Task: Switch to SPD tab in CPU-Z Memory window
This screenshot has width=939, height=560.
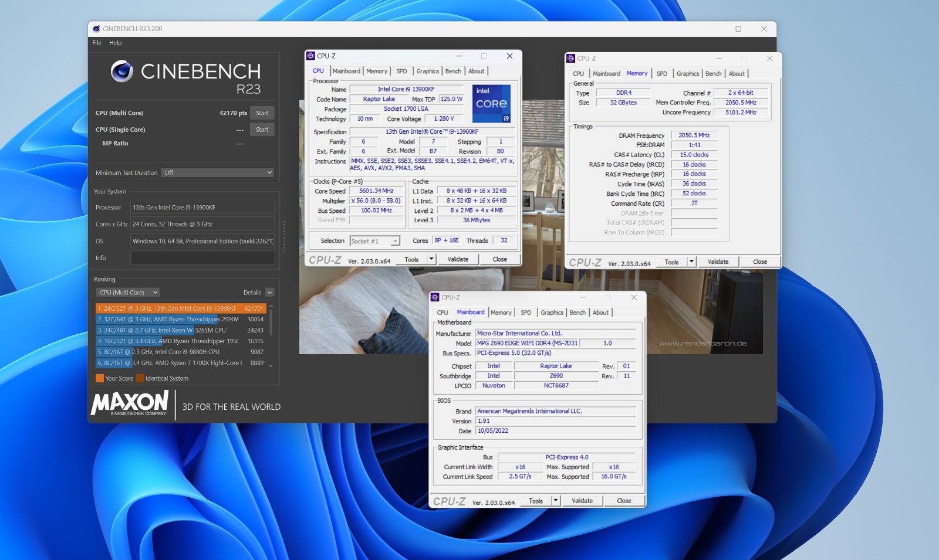Action: click(661, 74)
